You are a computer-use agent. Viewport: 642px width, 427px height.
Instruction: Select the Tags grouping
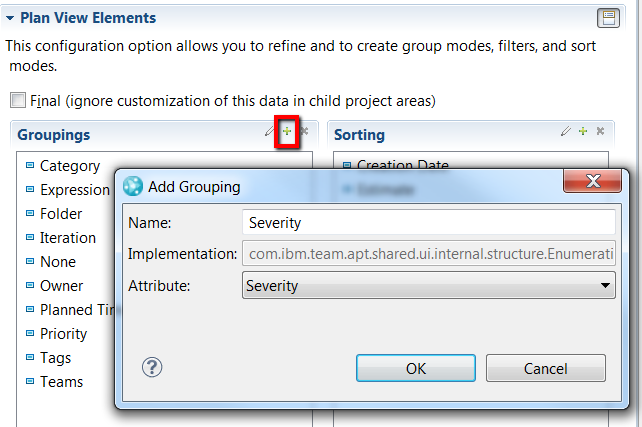48,358
